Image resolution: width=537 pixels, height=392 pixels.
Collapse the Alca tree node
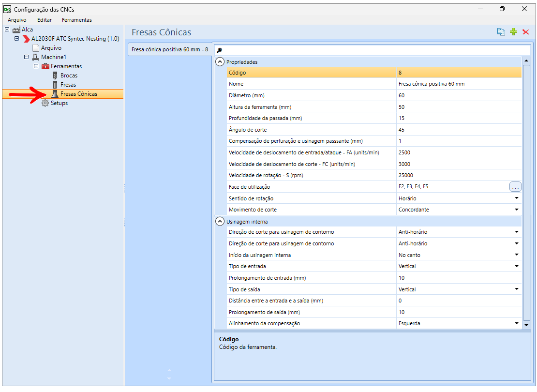[x=7, y=30]
